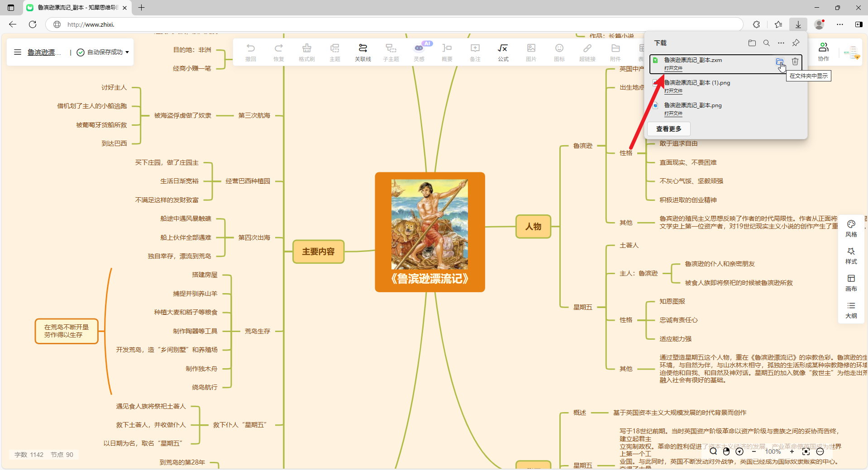This screenshot has height=470, width=868.
Task: Toggle the browser sidebar icon
Action: click(x=858, y=24)
